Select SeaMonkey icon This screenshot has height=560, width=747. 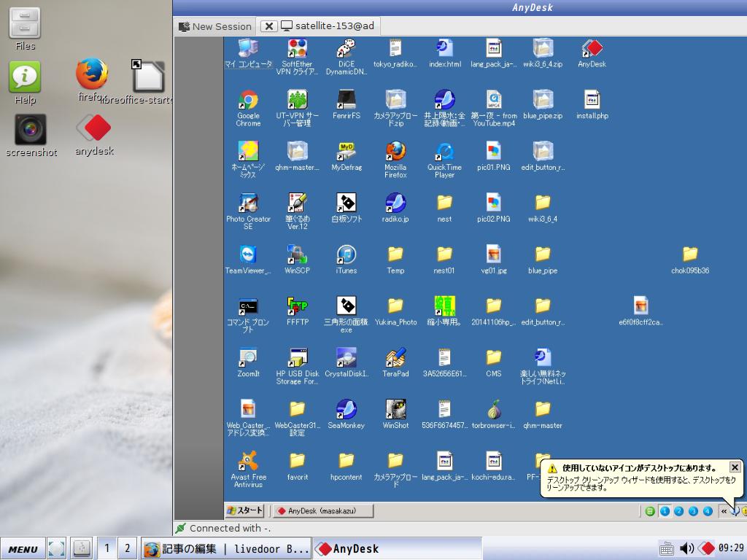347,414
